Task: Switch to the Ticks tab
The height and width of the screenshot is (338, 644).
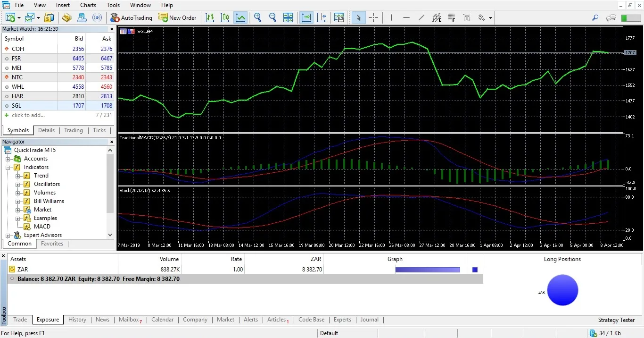Action: pyautogui.click(x=99, y=130)
